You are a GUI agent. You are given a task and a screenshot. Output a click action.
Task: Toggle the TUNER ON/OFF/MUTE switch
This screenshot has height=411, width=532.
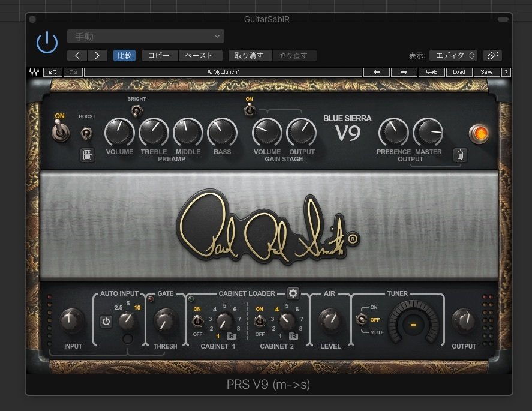(x=362, y=319)
